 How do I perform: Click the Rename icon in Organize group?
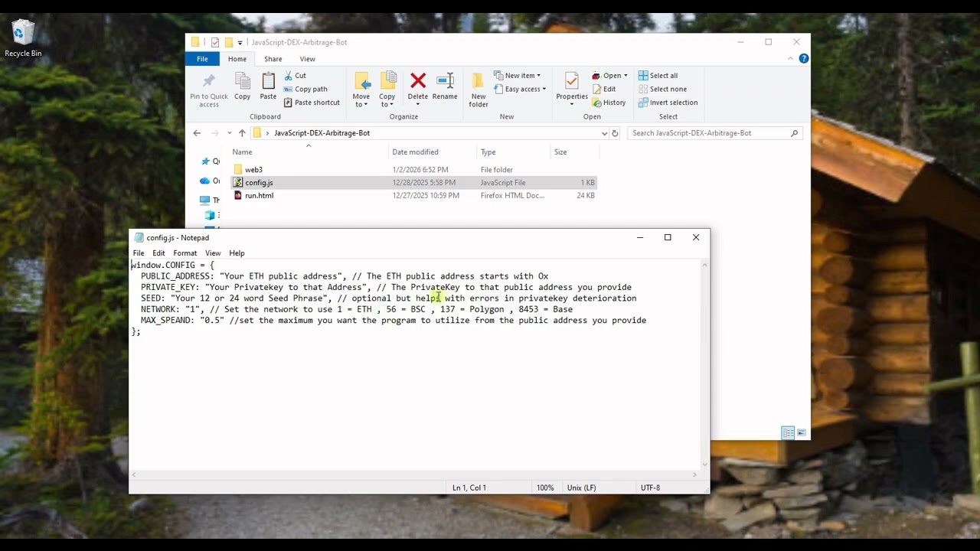click(445, 86)
